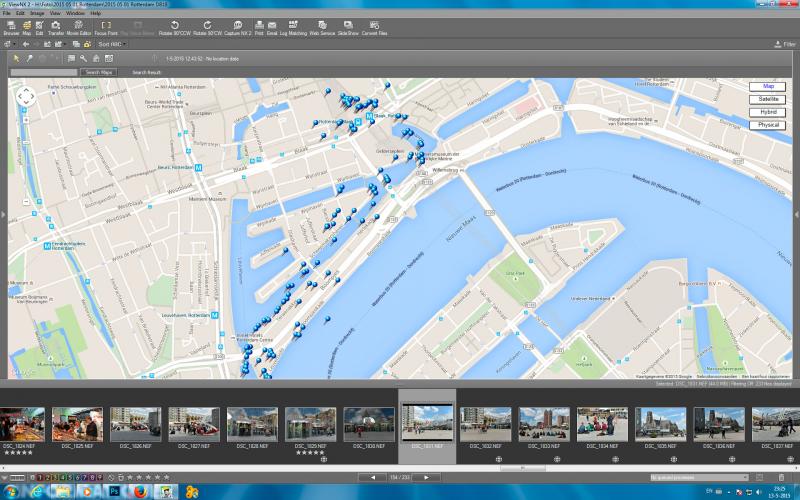Rate photo with fifth star
The width and height of the screenshot is (800, 500).
(x=166, y=478)
